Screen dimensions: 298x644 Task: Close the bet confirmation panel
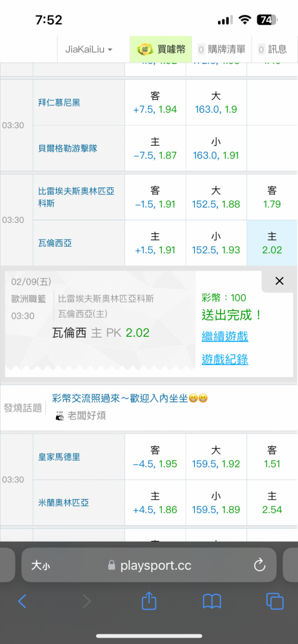(279, 281)
